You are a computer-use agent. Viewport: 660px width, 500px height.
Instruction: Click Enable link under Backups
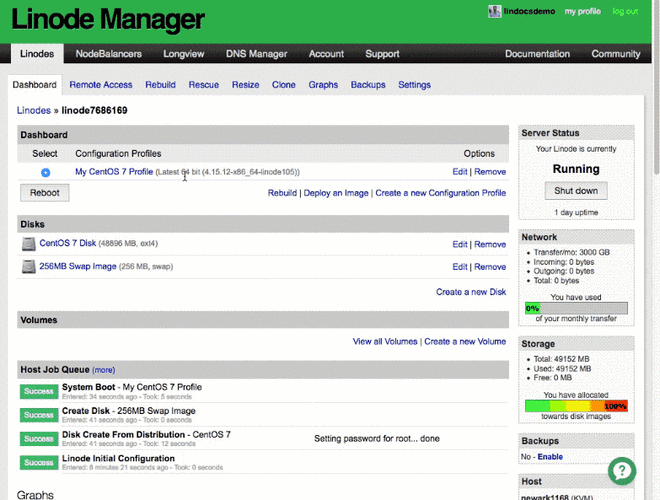pyautogui.click(x=550, y=456)
